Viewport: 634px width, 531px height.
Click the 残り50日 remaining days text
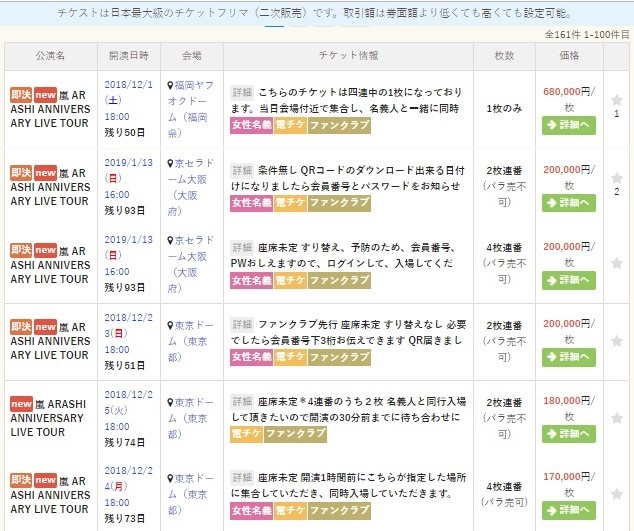pos(125,133)
